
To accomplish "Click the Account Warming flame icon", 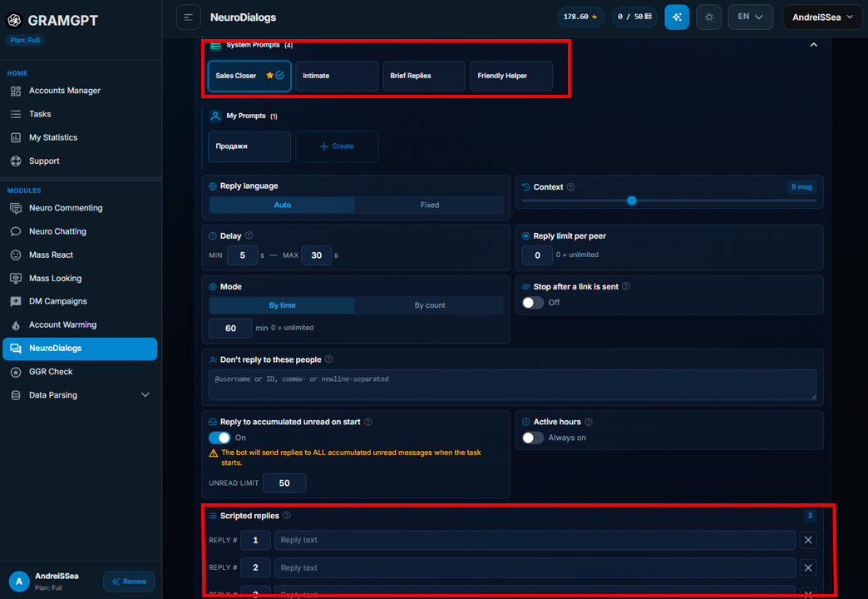I will pos(16,325).
